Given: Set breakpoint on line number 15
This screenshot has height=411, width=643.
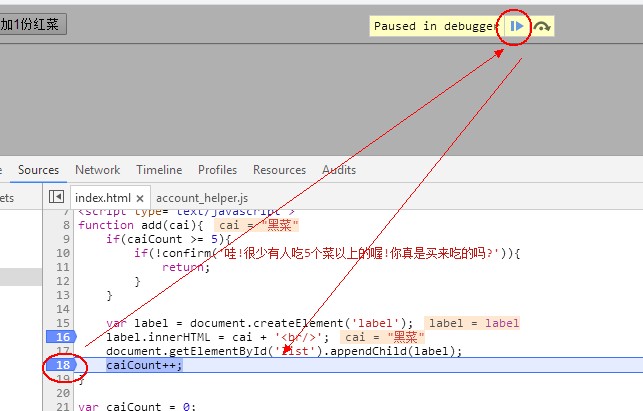Looking at the screenshot, I should 63,323.
